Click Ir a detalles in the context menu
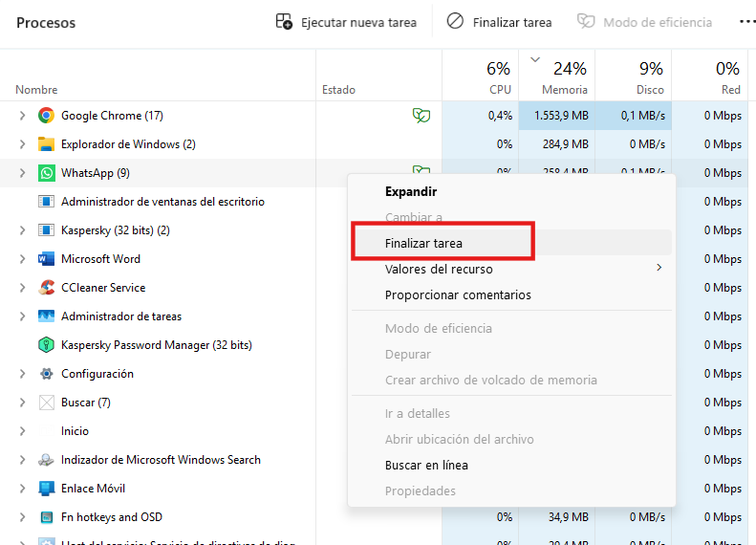The image size is (756, 545). tap(511, 414)
